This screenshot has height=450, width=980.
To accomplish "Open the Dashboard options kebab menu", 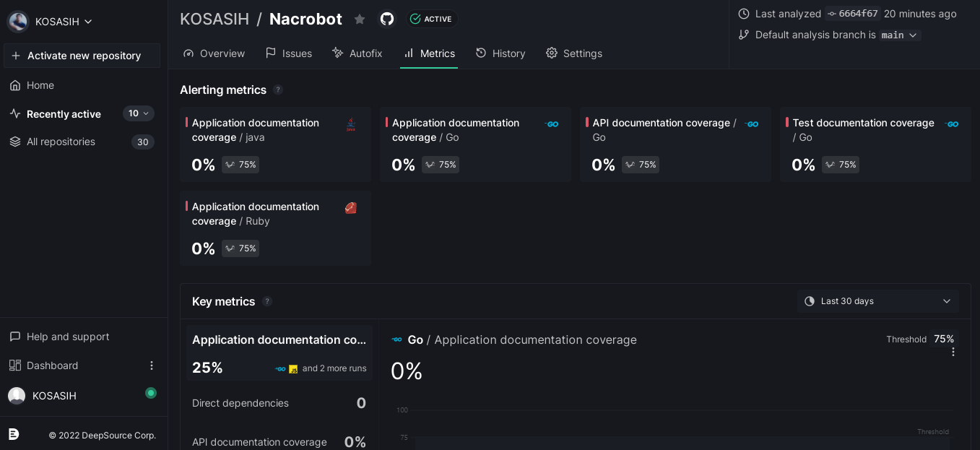I will 152,365.
